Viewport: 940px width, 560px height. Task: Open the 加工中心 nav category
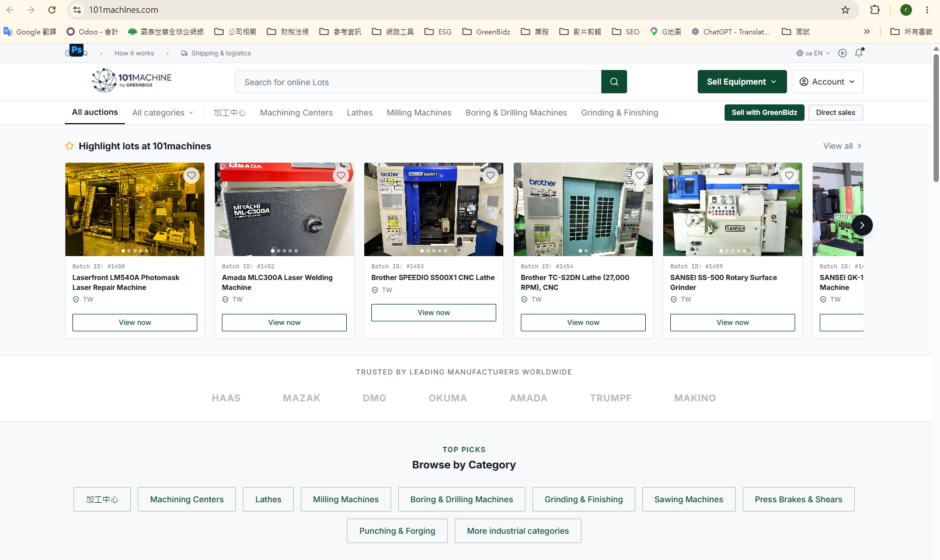[229, 113]
